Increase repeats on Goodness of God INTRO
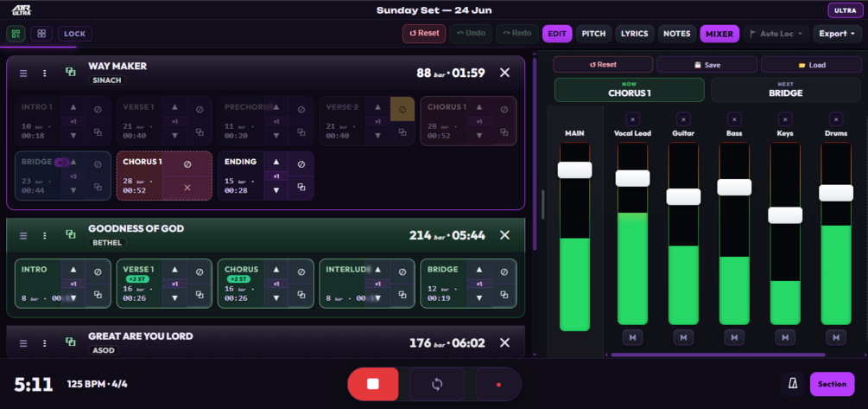Image resolution: width=868 pixels, height=409 pixels. point(73,269)
